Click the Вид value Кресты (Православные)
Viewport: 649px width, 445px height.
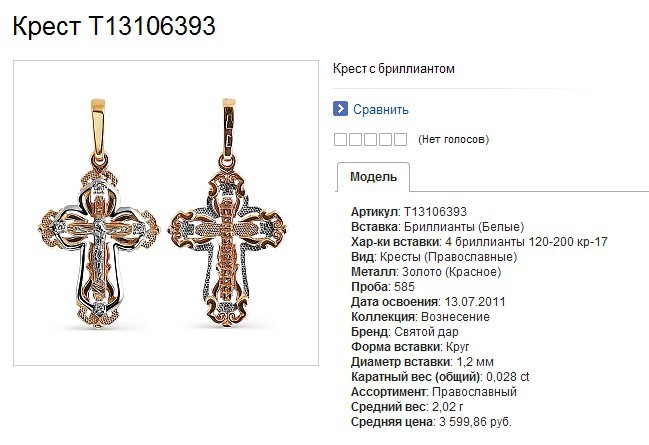click(449, 257)
